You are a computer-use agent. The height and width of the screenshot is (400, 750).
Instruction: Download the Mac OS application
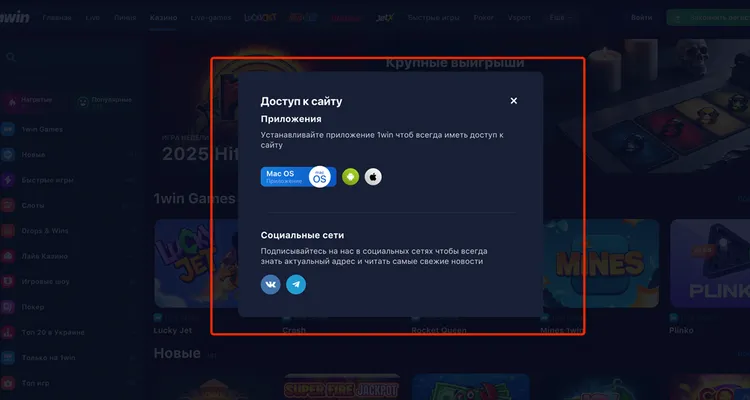coord(298,177)
